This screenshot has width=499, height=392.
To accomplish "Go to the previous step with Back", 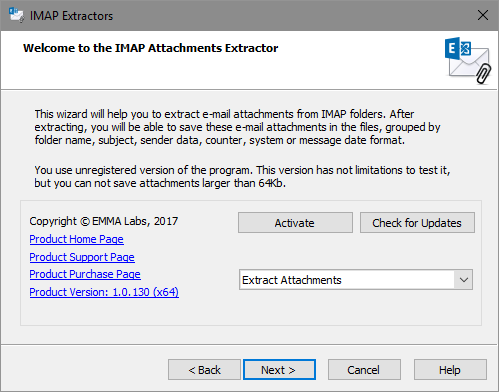I will [x=204, y=370].
